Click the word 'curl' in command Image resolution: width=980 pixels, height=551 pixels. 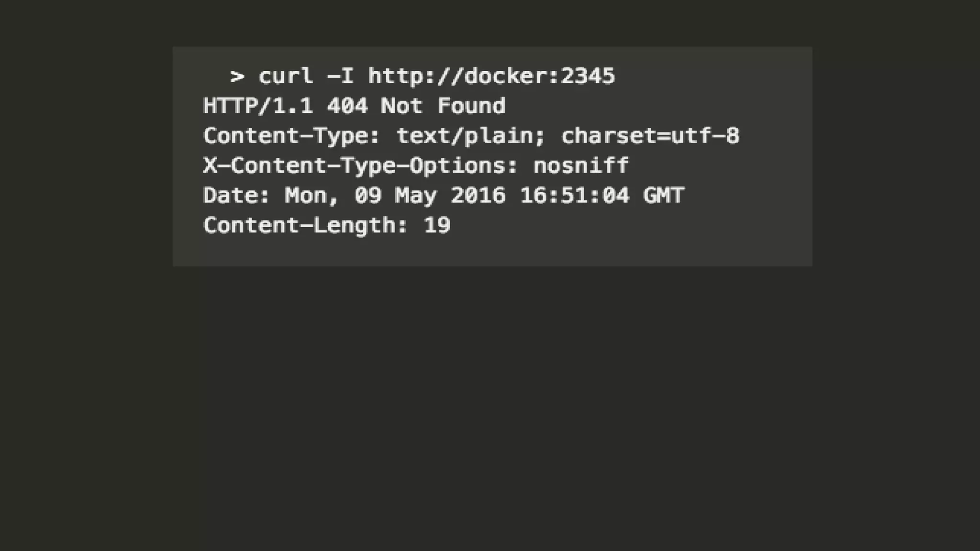click(x=286, y=77)
